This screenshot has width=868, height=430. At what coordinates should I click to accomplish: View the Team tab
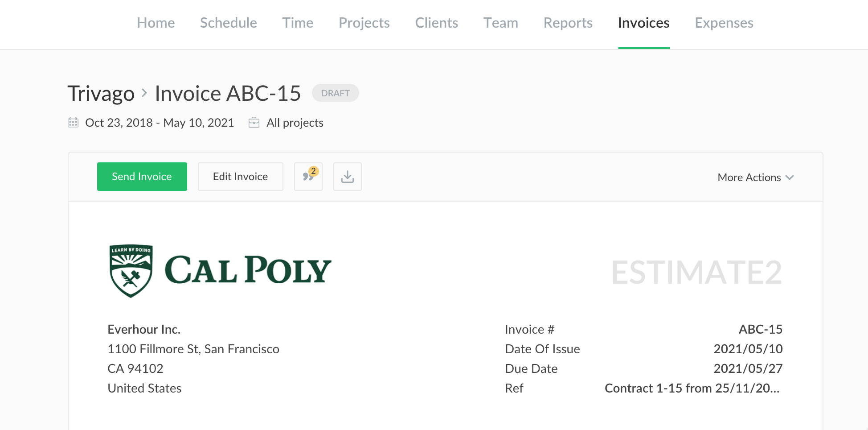pos(500,23)
